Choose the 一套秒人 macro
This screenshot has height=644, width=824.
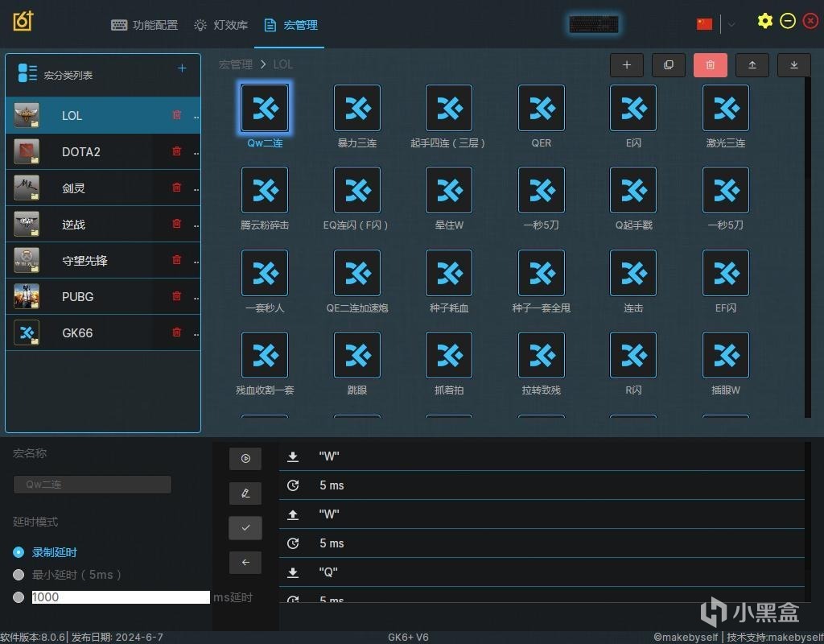click(264, 273)
